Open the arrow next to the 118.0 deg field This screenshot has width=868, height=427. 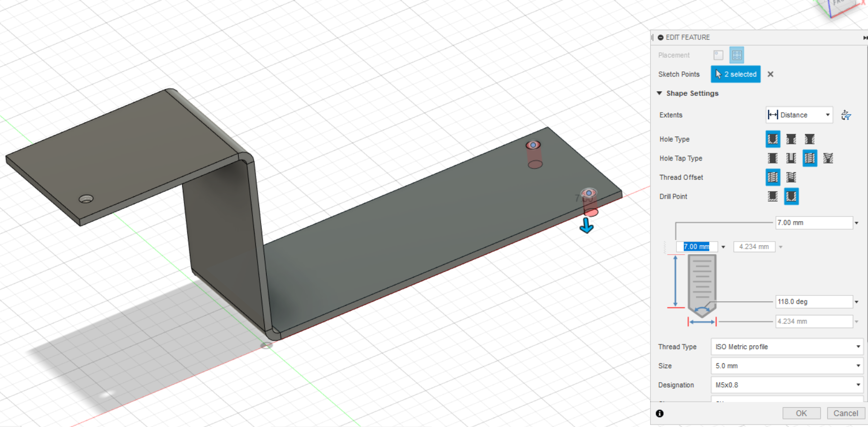pos(857,302)
